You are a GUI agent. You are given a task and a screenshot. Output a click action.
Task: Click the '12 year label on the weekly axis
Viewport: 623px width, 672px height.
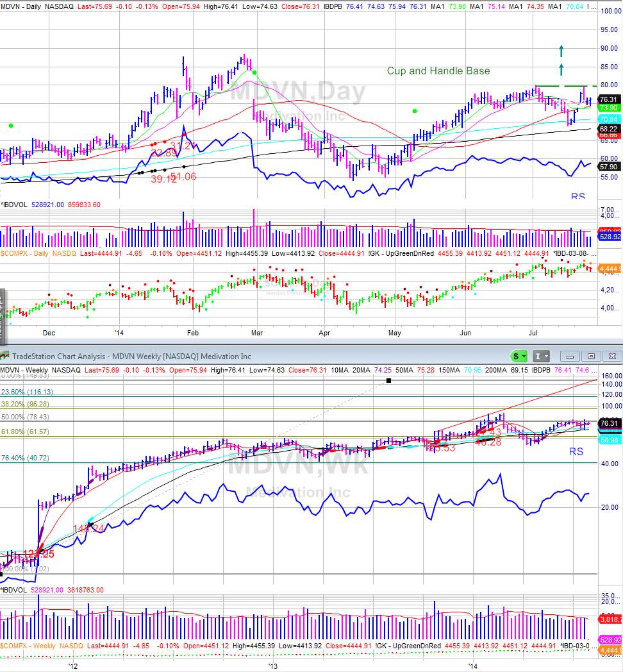73,666
